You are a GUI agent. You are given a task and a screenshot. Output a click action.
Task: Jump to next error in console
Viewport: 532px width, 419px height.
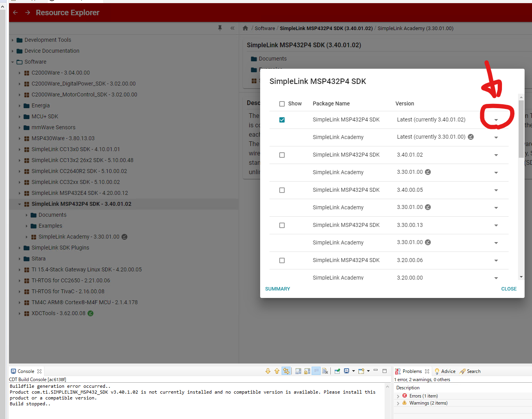pos(268,371)
